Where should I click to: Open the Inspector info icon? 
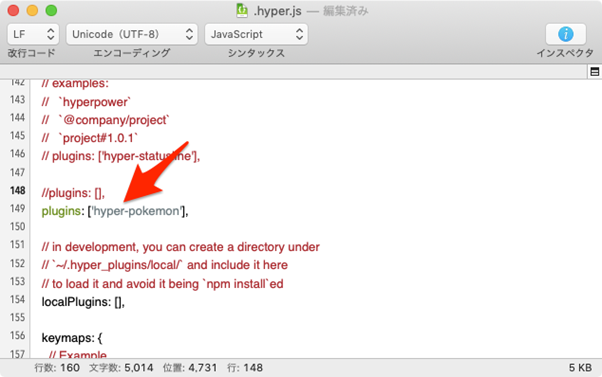[x=566, y=34]
